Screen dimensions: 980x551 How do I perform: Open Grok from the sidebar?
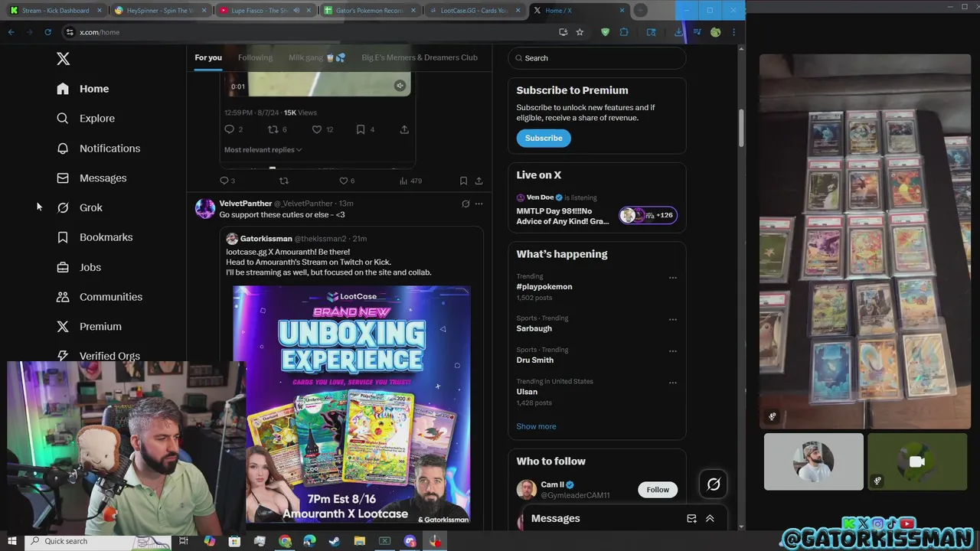(x=80, y=207)
